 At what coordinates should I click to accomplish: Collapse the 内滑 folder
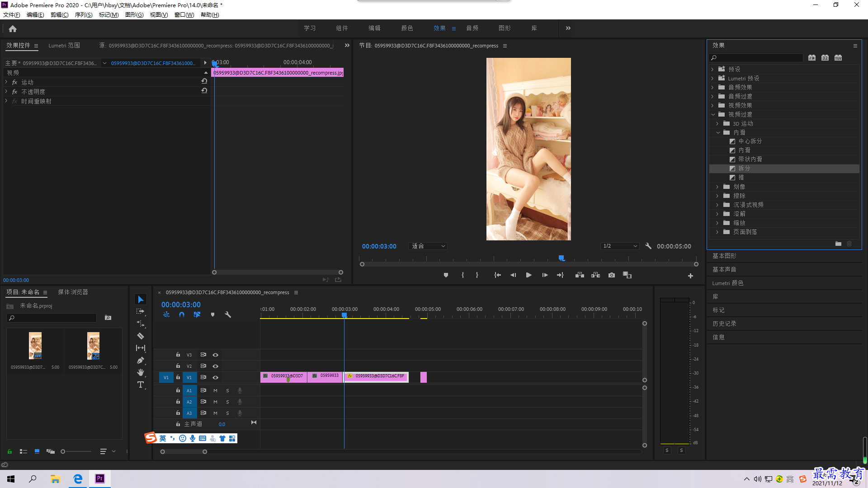pos(717,133)
